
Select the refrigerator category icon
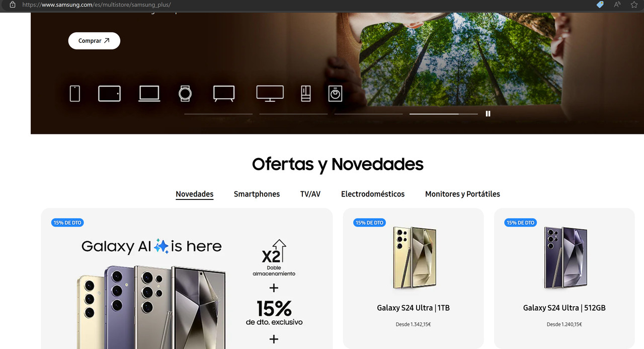[x=306, y=94]
